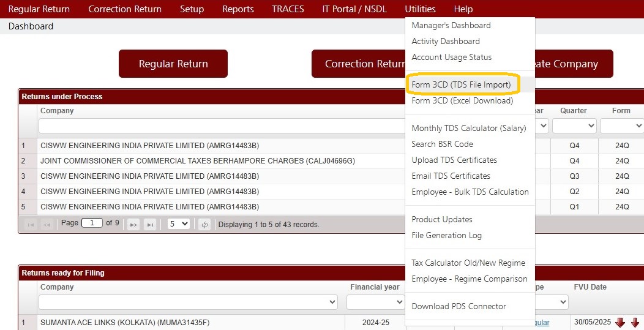The height and width of the screenshot is (330, 644).
Task: Choose Form 3CD (TDS File Import)
Action: [461, 84]
